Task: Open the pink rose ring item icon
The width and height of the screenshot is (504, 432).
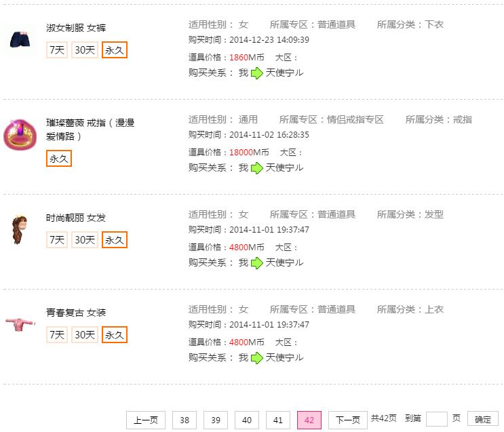Action: [20, 135]
